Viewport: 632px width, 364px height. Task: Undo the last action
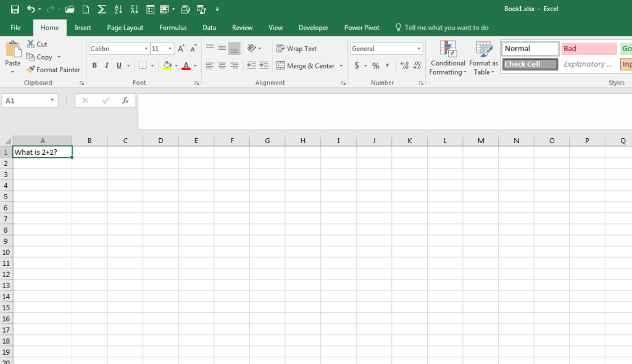[31, 9]
